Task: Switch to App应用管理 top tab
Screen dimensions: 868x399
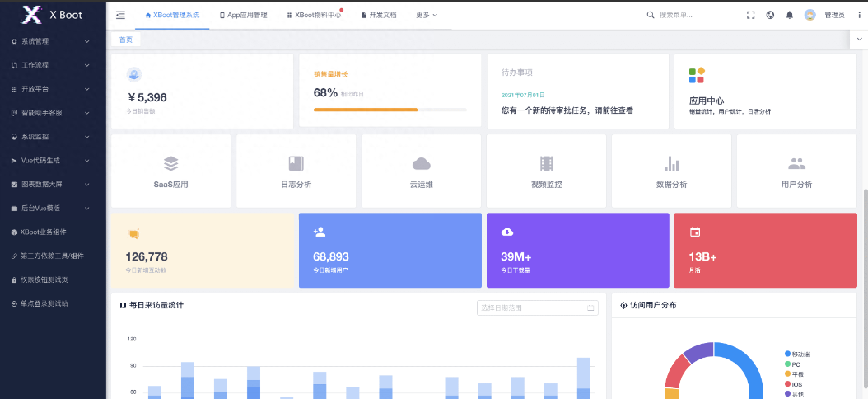Action: (x=244, y=15)
